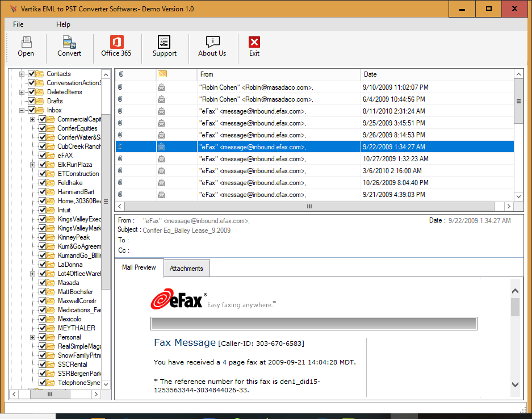Click folder tree scroll down arrow
This screenshot has height=419, width=532.
click(x=106, y=384)
